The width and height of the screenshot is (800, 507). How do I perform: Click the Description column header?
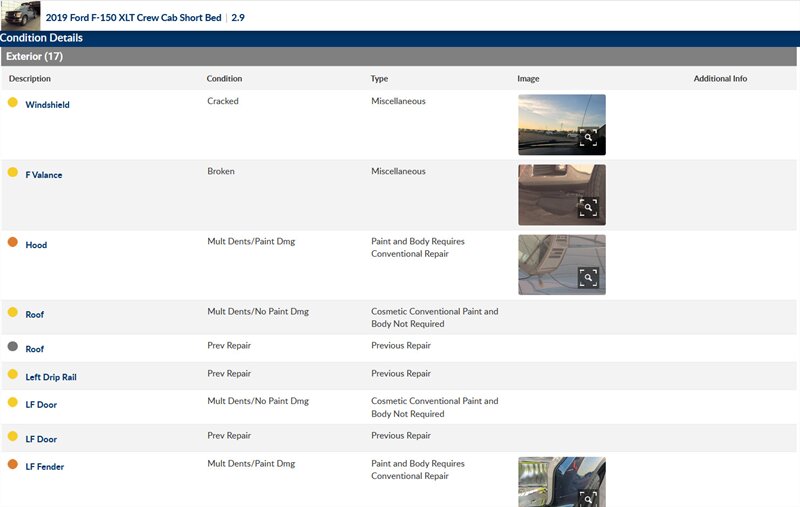pyautogui.click(x=30, y=79)
